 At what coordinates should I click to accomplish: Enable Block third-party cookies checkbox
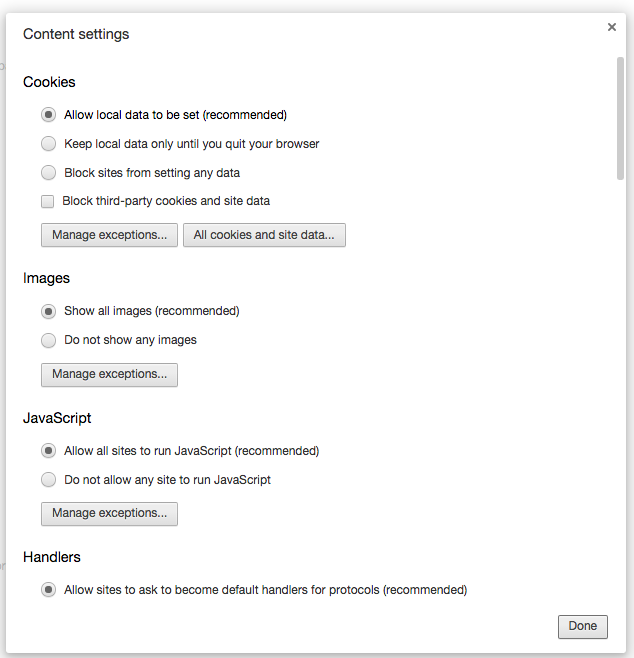click(48, 201)
